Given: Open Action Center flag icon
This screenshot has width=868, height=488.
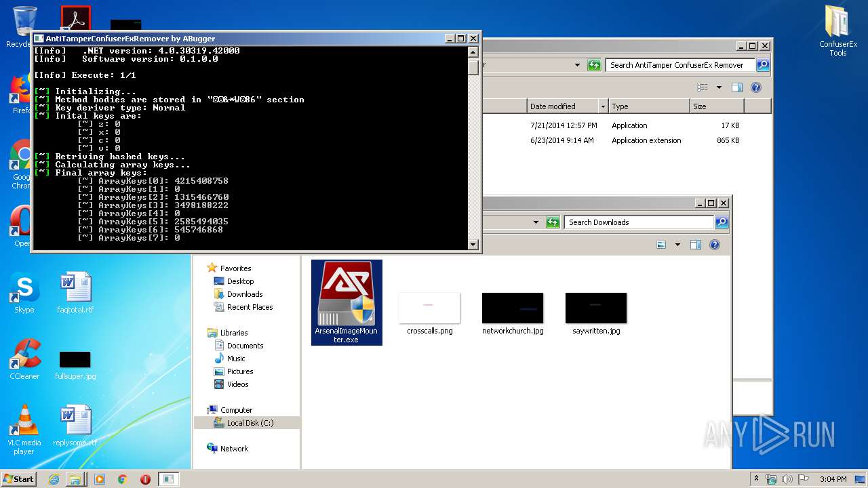Looking at the screenshot, I should click(x=804, y=479).
